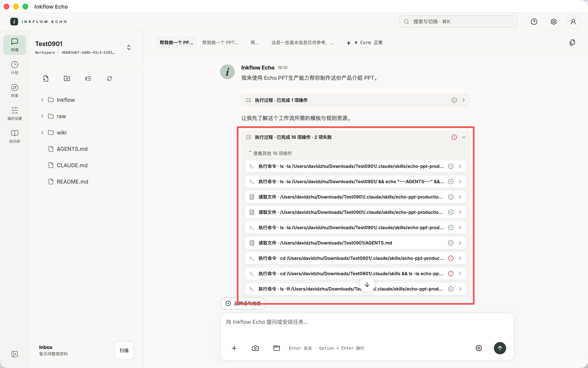Send message with the arrow button
Image resolution: width=588 pixels, height=368 pixels.
[500, 348]
